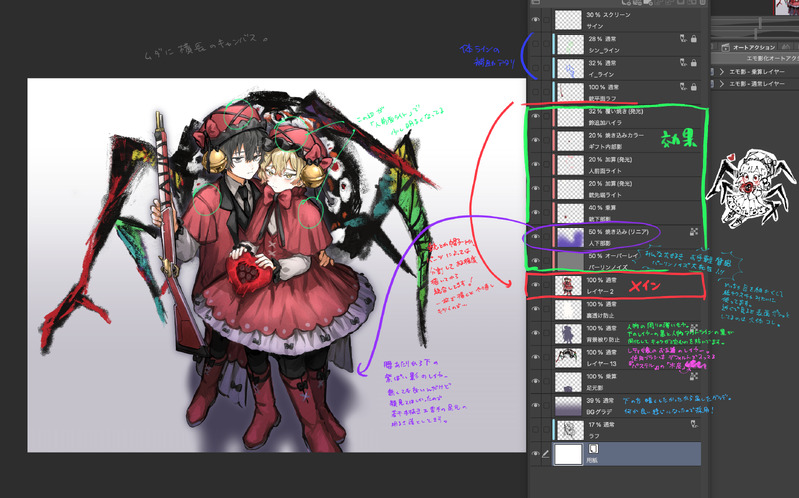Screen dimensions: 799x498
Task: Select the パーリンノイズ layer by name
Action: coord(608,267)
